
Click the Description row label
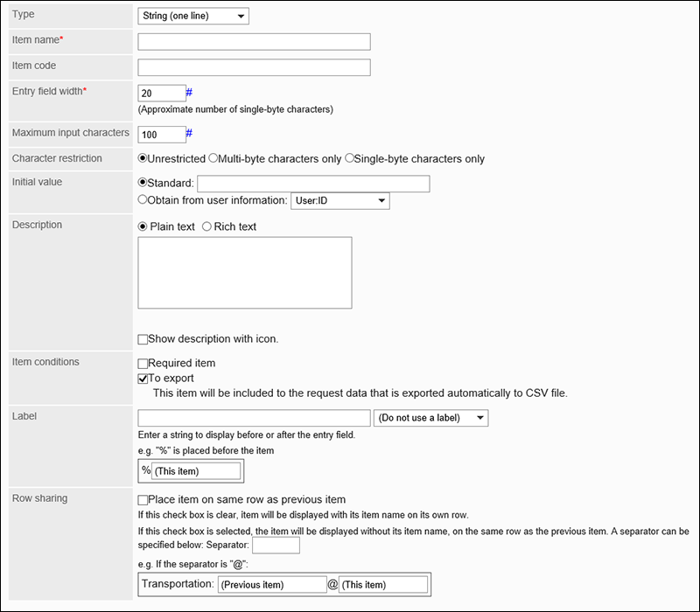point(37,225)
